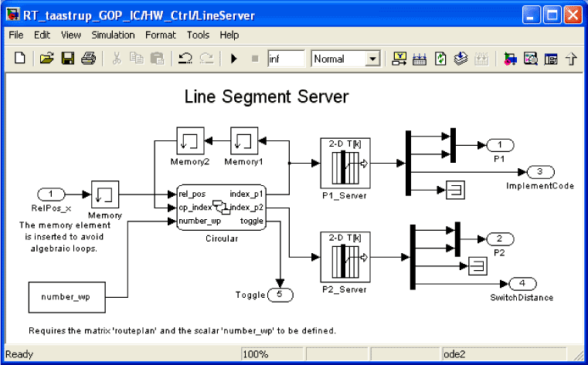This screenshot has height=365, width=588.
Task: Select the RelPos_x input port 1
Action: point(51,194)
